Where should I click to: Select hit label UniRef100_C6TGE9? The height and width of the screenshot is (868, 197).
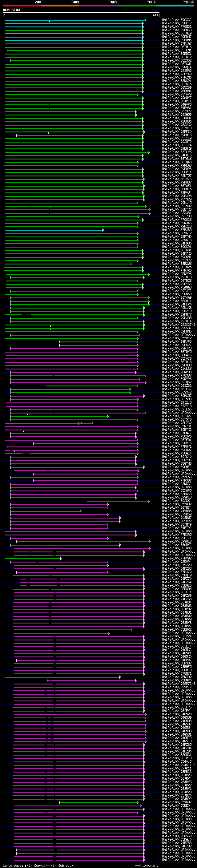click(x=177, y=33)
